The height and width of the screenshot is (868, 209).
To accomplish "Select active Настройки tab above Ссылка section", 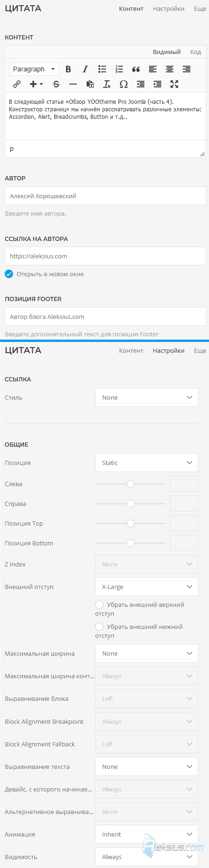I will (168, 350).
